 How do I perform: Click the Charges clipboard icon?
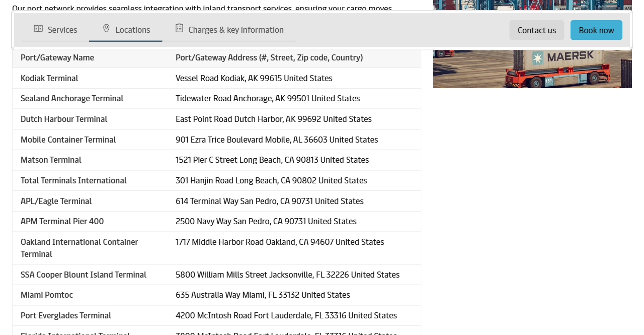coord(179,29)
